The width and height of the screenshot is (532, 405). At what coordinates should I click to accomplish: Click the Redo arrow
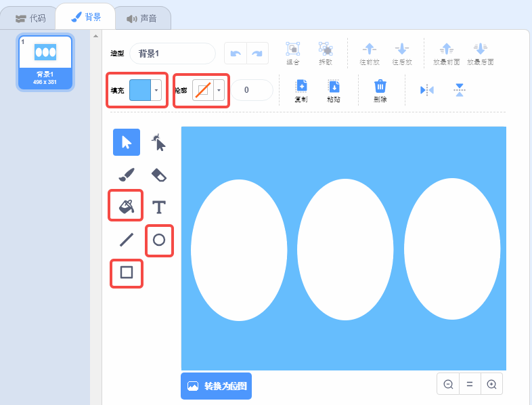257,54
